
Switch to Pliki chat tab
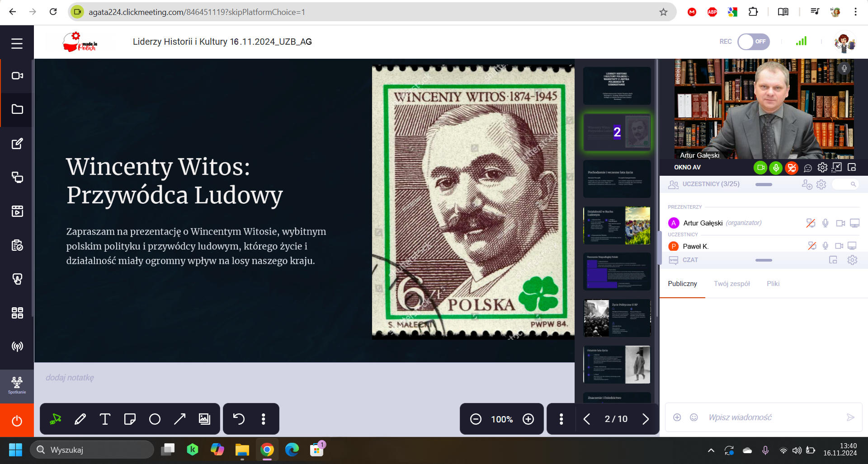(x=773, y=283)
